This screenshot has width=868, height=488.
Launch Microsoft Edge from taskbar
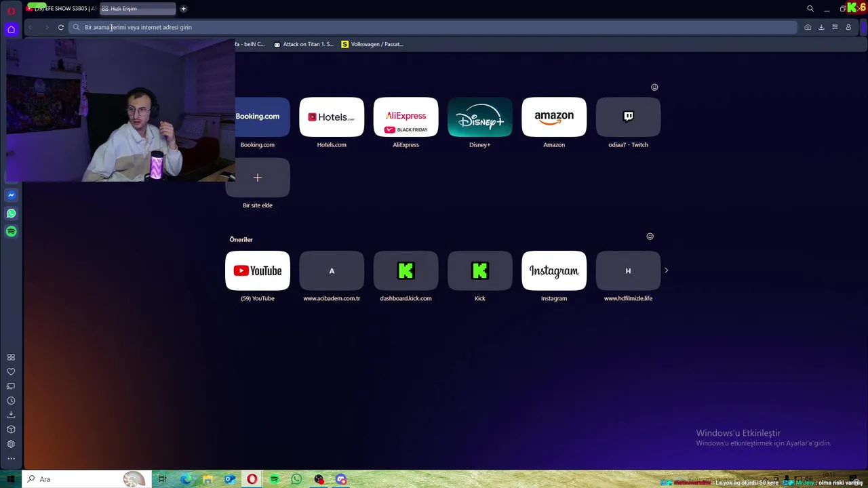pyautogui.click(x=185, y=479)
